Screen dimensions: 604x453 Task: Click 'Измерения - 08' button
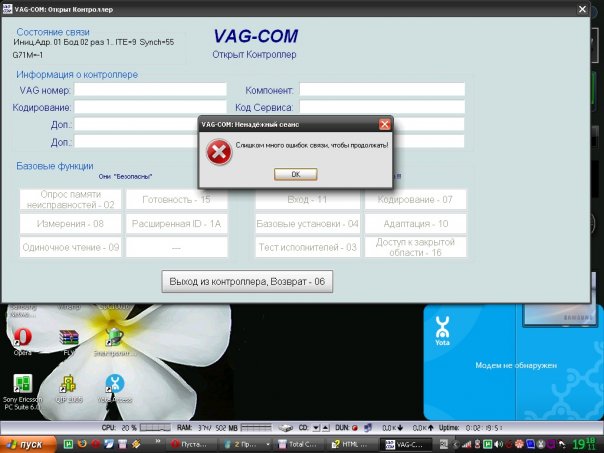tap(70, 224)
